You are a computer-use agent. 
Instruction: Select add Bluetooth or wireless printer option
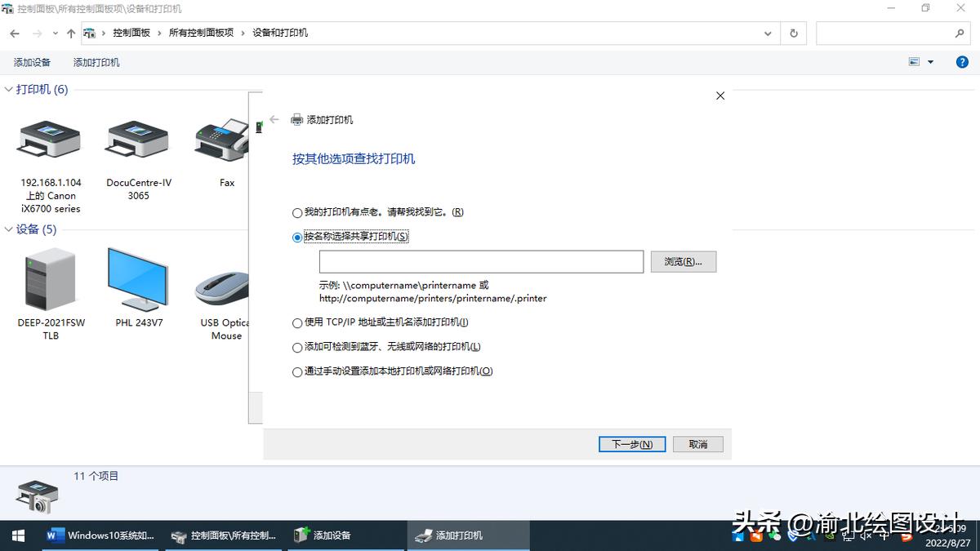297,346
